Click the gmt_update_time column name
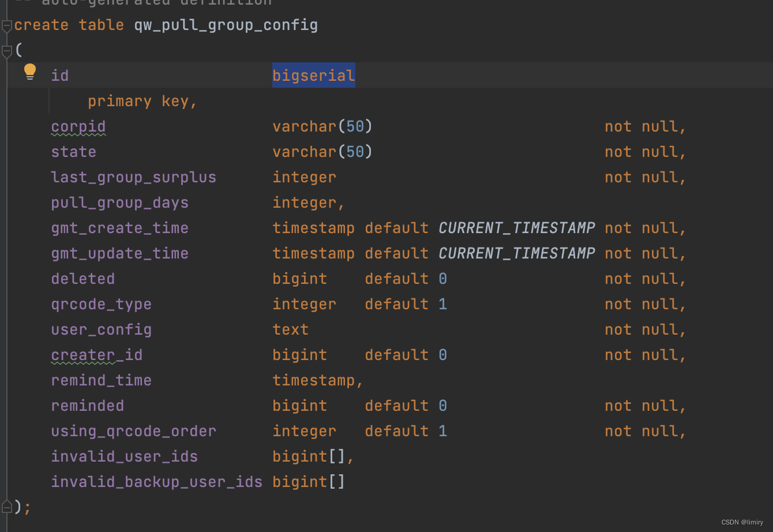The image size is (773, 532). click(120, 253)
